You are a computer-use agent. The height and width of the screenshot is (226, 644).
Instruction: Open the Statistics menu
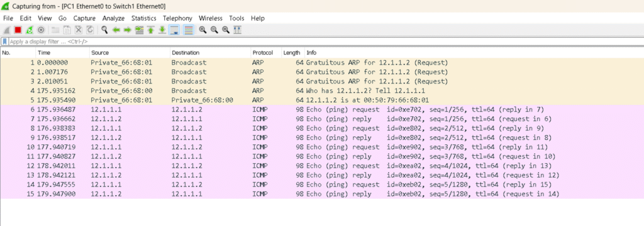click(x=144, y=18)
